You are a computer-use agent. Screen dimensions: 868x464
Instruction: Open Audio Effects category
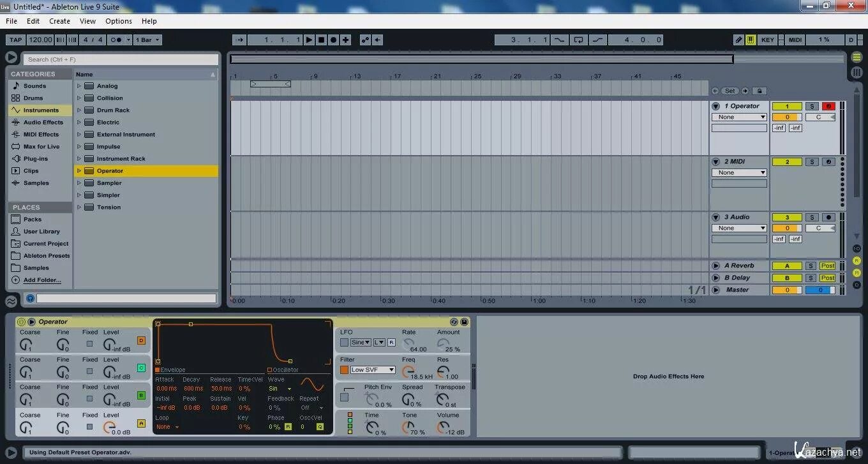(43, 122)
